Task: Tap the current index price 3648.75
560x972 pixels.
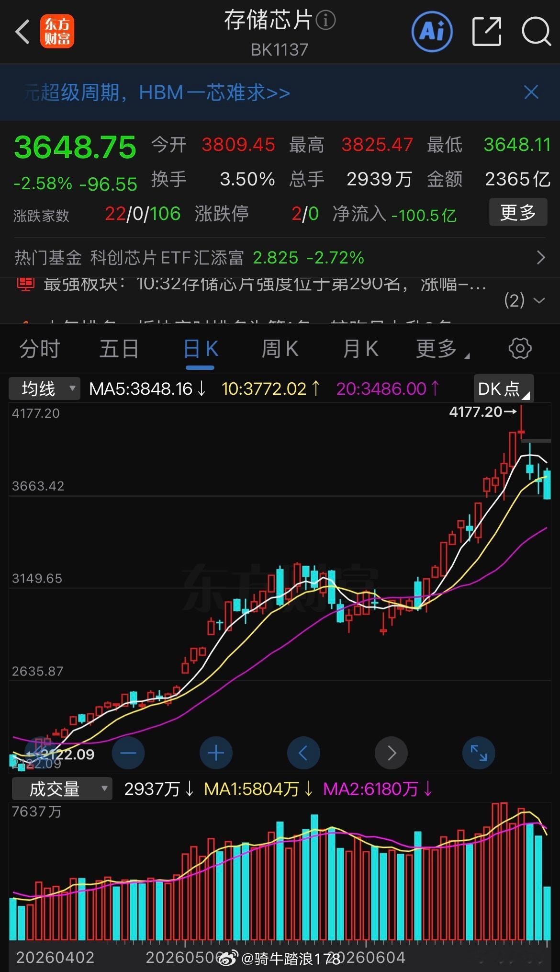Action: tap(75, 147)
